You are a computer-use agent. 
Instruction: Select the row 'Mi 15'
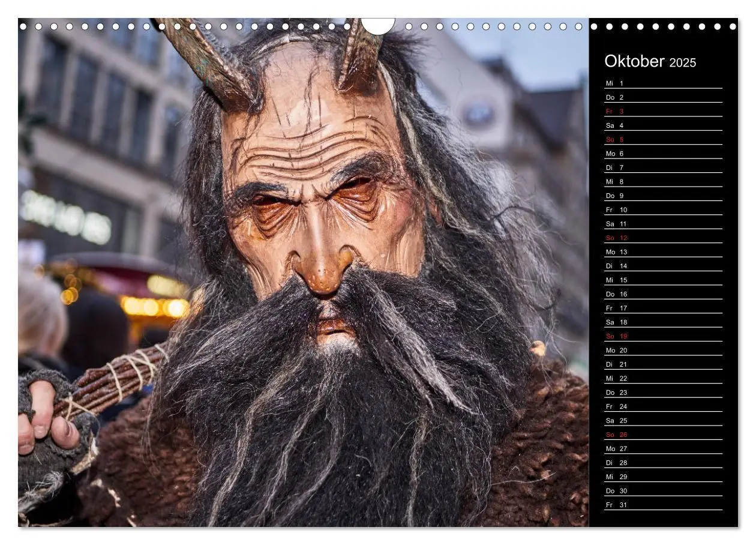point(663,280)
